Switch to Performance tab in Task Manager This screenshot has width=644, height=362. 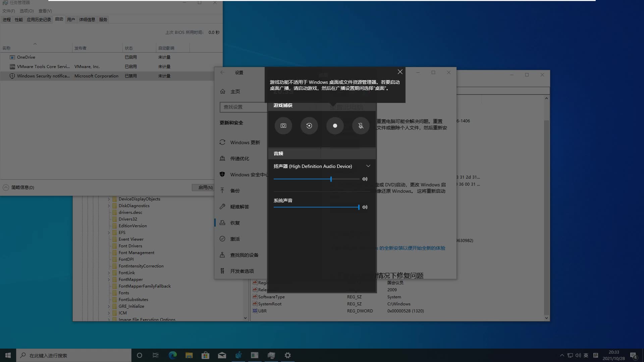click(x=19, y=19)
